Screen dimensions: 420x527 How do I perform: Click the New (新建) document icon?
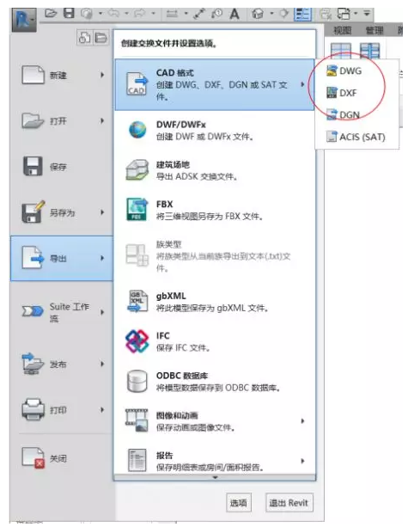[33, 75]
